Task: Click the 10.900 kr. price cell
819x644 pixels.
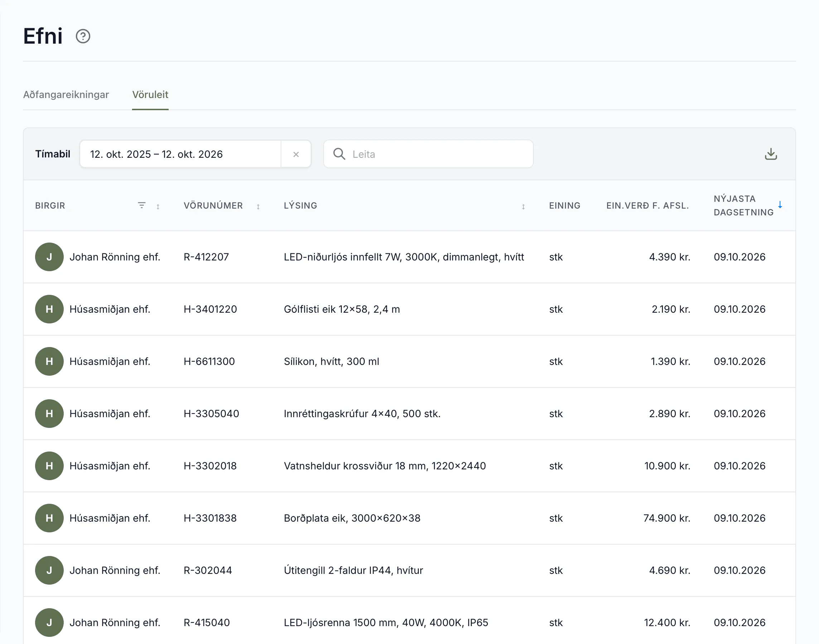Action: point(667,466)
